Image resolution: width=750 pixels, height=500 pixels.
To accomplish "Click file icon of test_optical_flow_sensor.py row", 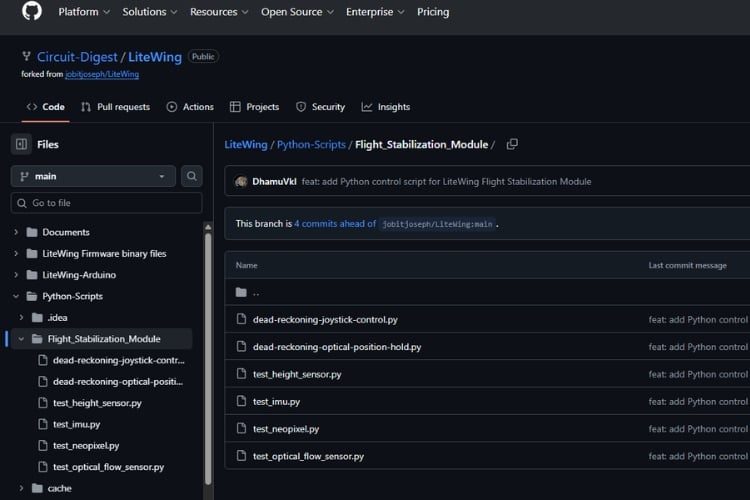I will [241, 456].
